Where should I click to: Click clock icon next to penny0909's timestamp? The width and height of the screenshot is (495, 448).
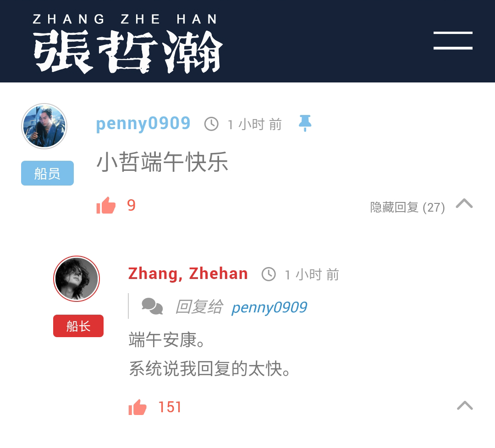(211, 124)
